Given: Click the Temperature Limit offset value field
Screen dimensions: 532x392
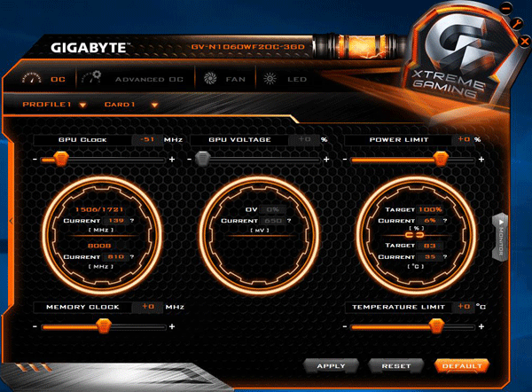Looking at the screenshot, I should (464, 307).
